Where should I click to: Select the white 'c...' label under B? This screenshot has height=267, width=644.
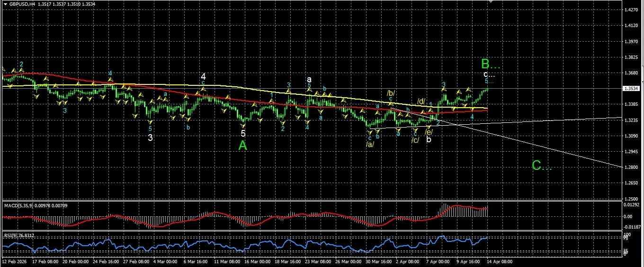point(489,74)
